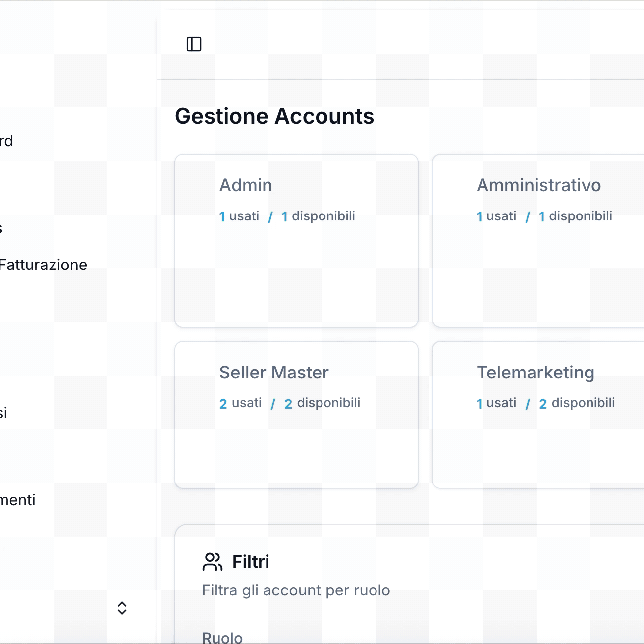This screenshot has height=644, width=644.
Task: Select the Seller Master role card
Action: (x=296, y=415)
